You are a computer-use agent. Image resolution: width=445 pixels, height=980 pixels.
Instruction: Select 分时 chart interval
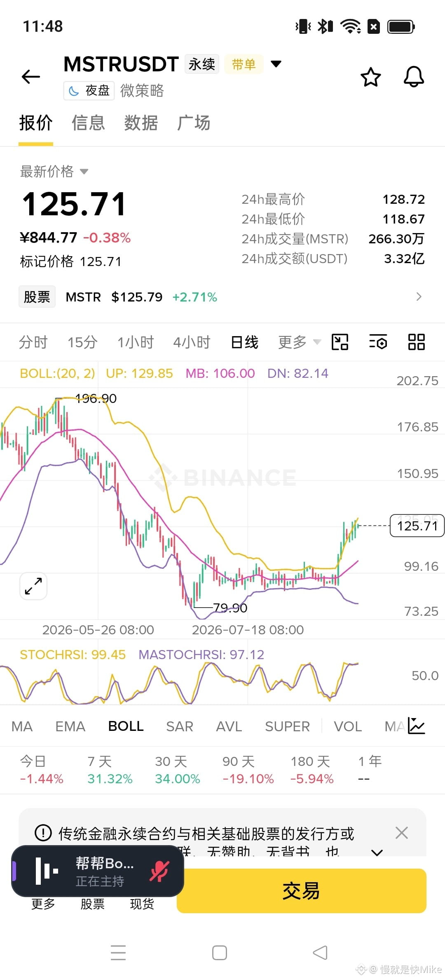click(33, 342)
